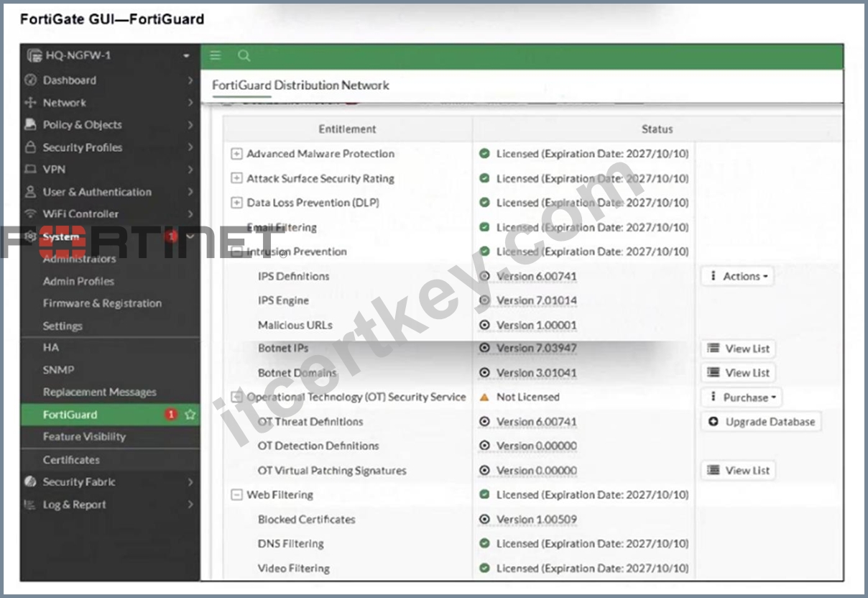Expand the Attack Surface Security Rating entry
Viewport: 868px width, 598px height.
click(236, 178)
